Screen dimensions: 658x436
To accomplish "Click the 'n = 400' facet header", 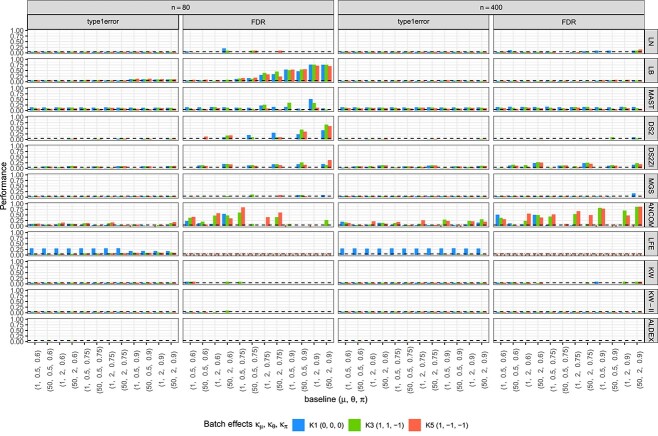I will pyautogui.click(x=491, y=7).
